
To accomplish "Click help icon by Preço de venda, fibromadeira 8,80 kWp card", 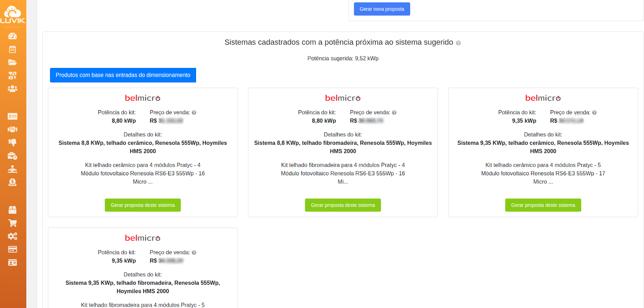I will [x=394, y=113].
